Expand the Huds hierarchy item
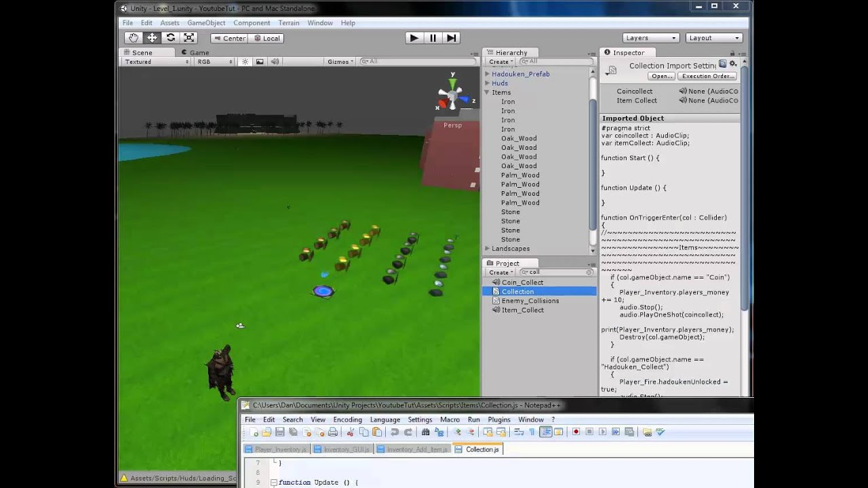 click(x=487, y=83)
